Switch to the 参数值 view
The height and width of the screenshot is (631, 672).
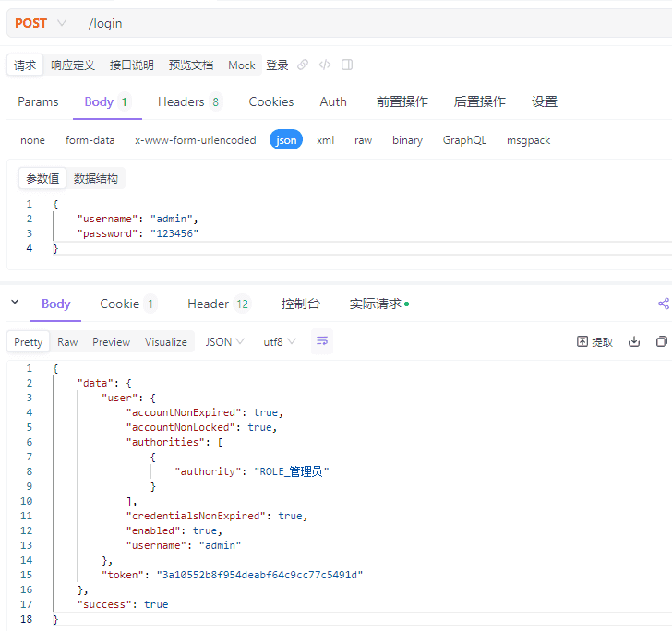42,178
